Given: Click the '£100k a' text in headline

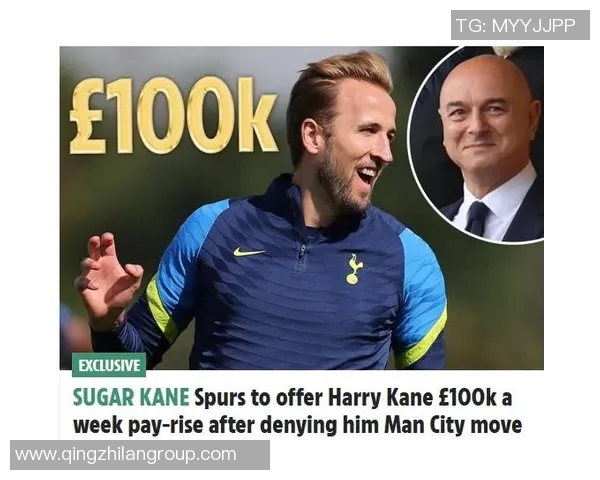Looking at the screenshot, I should click(475, 398).
